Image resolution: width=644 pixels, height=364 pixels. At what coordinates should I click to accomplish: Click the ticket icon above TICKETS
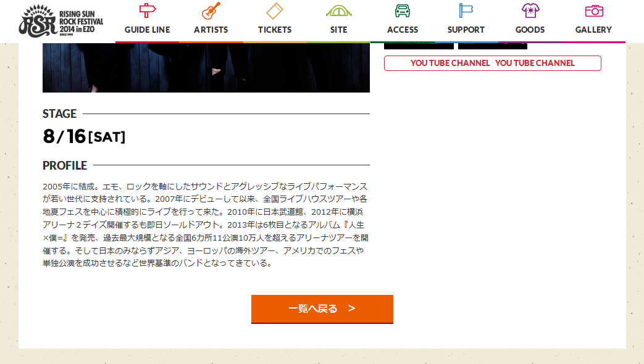click(x=274, y=10)
